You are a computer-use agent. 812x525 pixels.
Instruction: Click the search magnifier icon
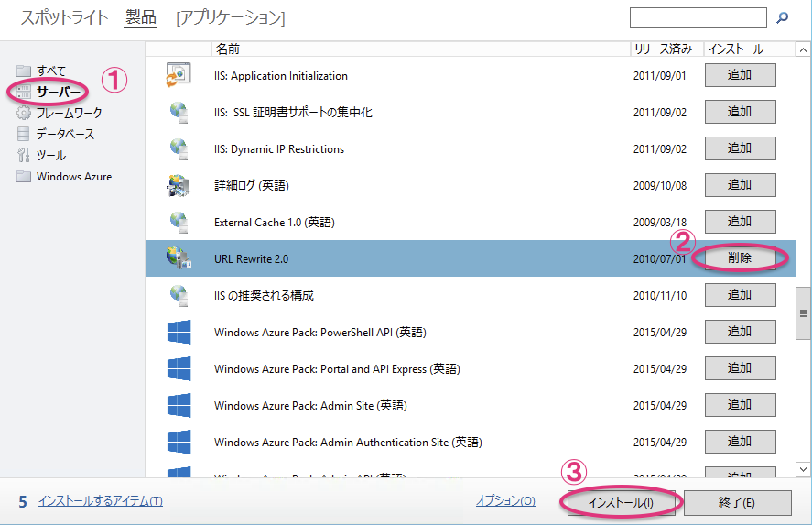coord(782,18)
